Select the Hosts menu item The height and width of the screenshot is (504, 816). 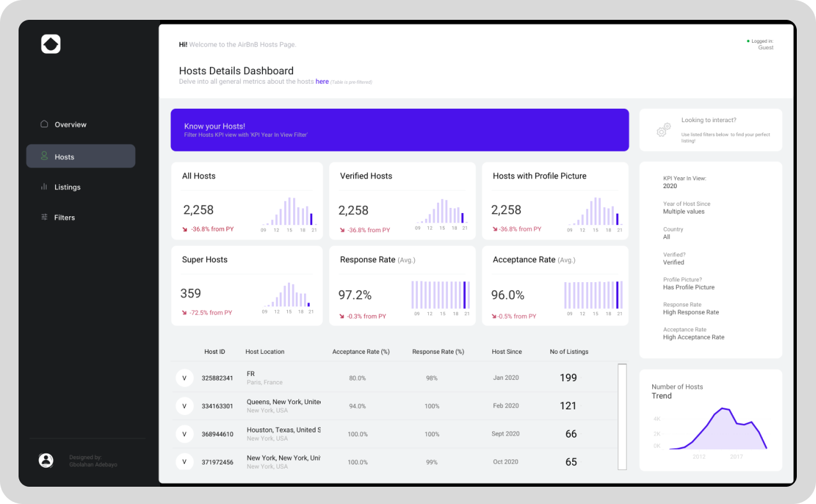pos(81,156)
